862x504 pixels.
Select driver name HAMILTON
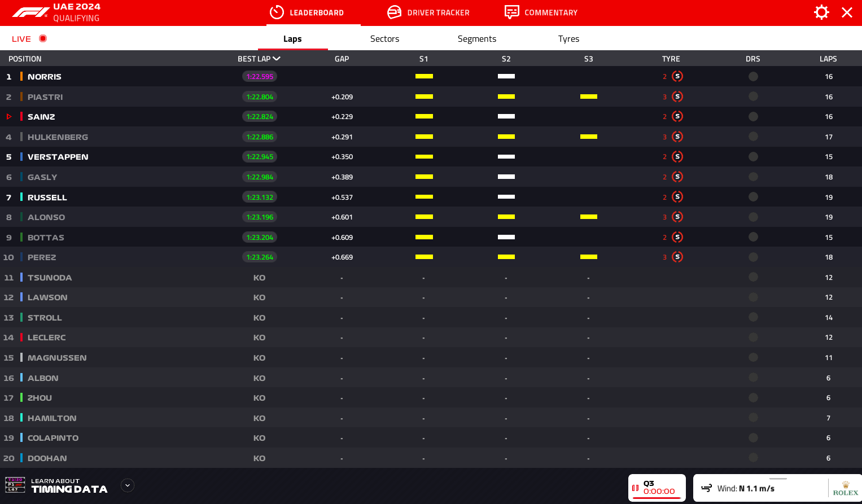[x=52, y=418]
